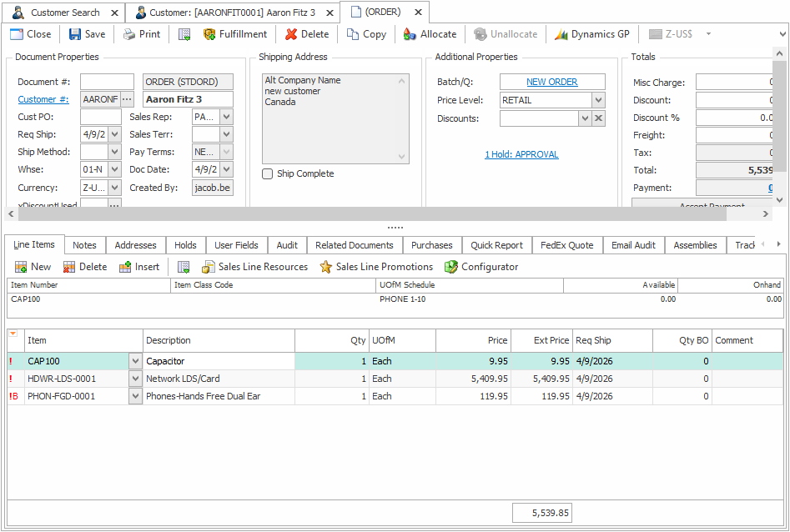The width and height of the screenshot is (790, 532).
Task: Click the 1 Hold: APPROVAL link
Action: pyautogui.click(x=521, y=154)
